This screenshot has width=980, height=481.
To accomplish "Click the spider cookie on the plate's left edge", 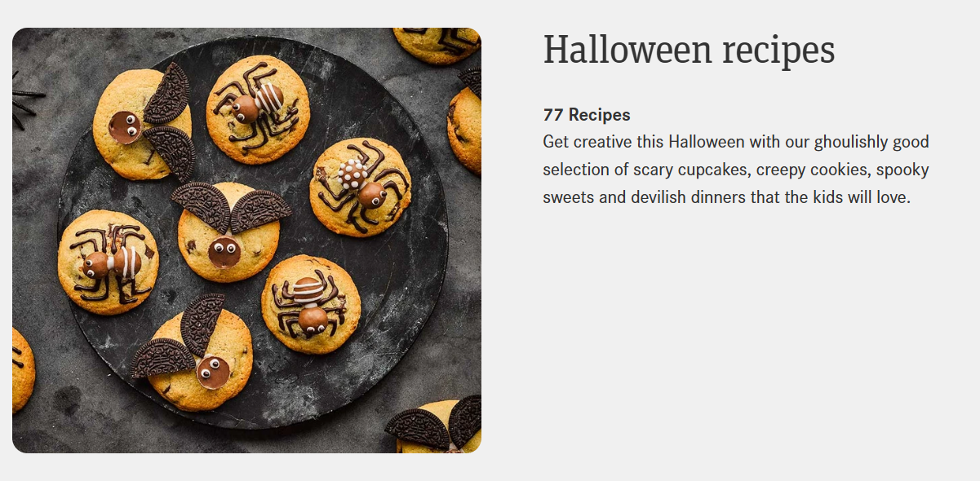I will pyautogui.click(x=108, y=263).
